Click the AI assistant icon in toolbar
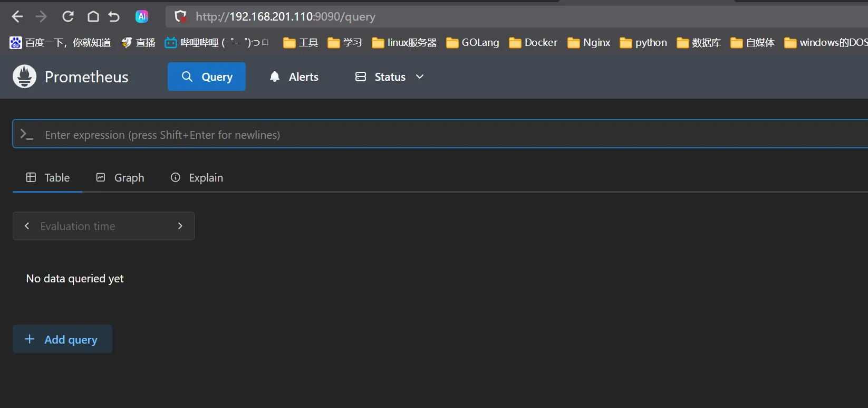Image resolution: width=868 pixels, height=408 pixels. pos(142,17)
